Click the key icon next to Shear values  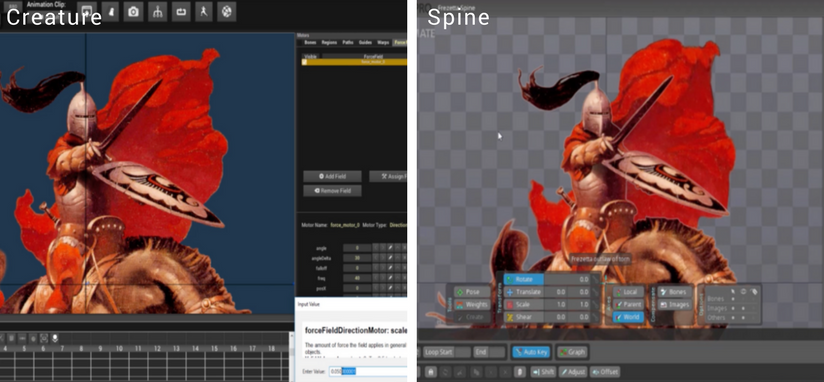click(595, 317)
